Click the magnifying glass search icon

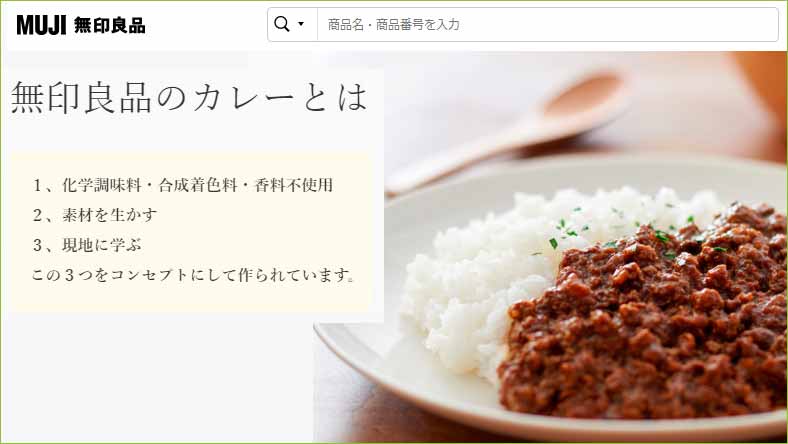(x=282, y=24)
